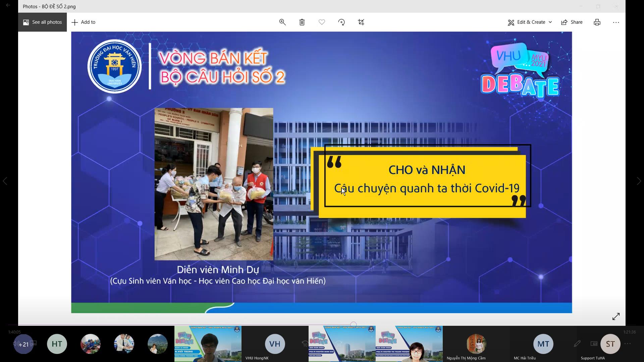Enter fullscreen with the expand arrows icon
The width and height of the screenshot is (644, 362).
[x=616, y=316]
